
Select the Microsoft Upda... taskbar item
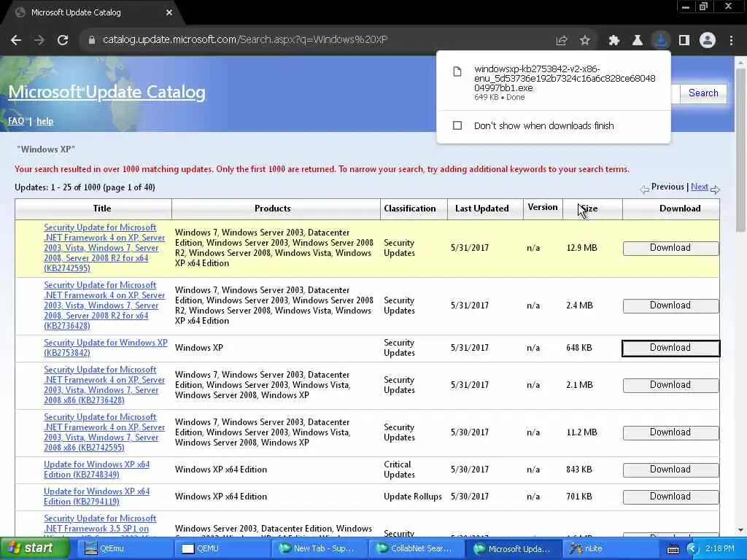point(513,548)
